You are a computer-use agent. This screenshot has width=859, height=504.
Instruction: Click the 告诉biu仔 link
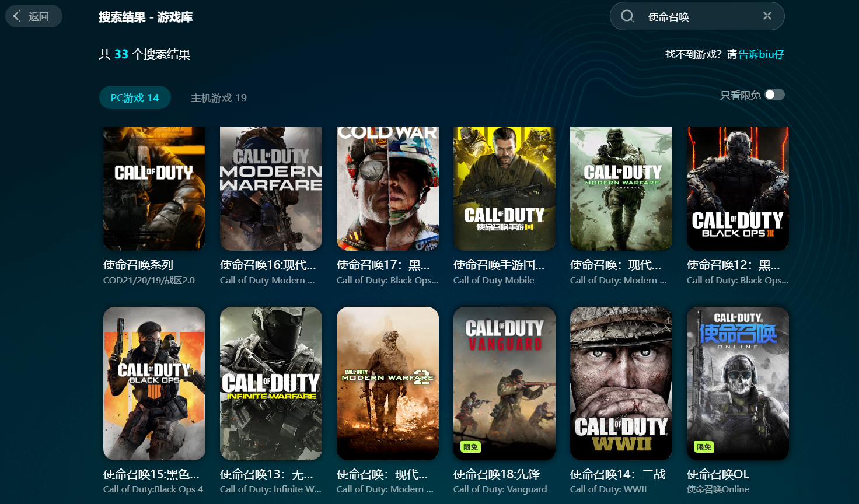coord(761,54)
